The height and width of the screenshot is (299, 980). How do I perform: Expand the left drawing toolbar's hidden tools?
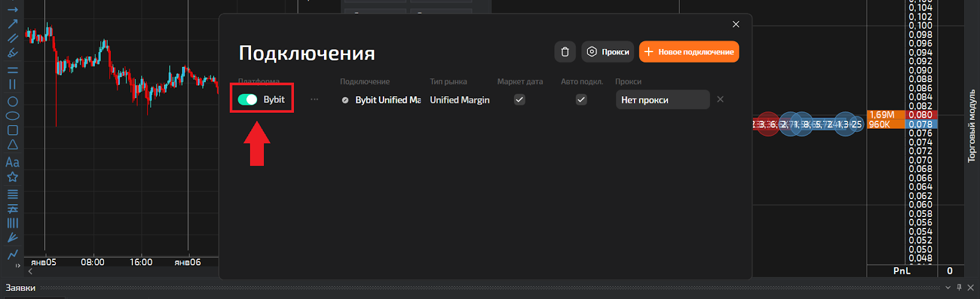(x=18, y=266)
